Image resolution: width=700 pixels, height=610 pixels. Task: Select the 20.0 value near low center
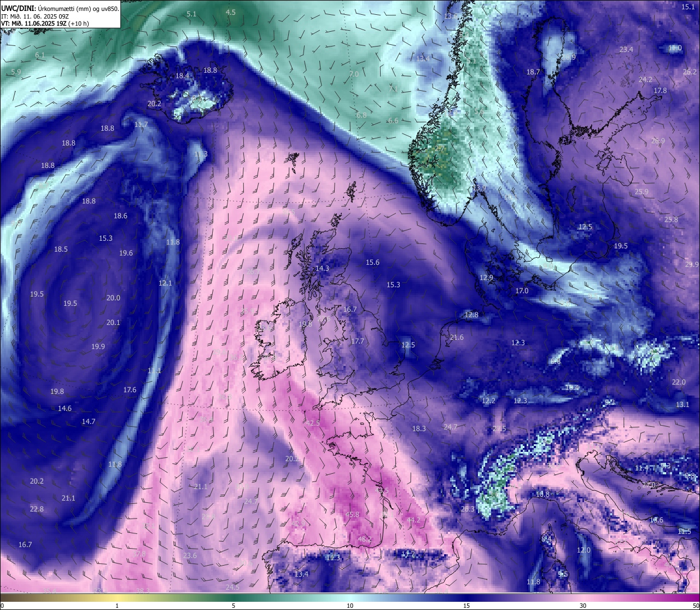coord(113,298)
